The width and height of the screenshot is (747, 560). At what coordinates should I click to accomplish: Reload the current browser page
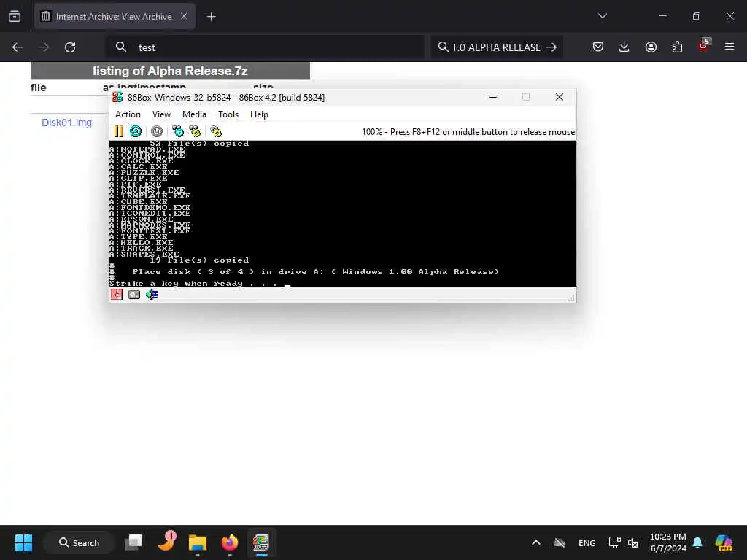click(x=70, y=47)
